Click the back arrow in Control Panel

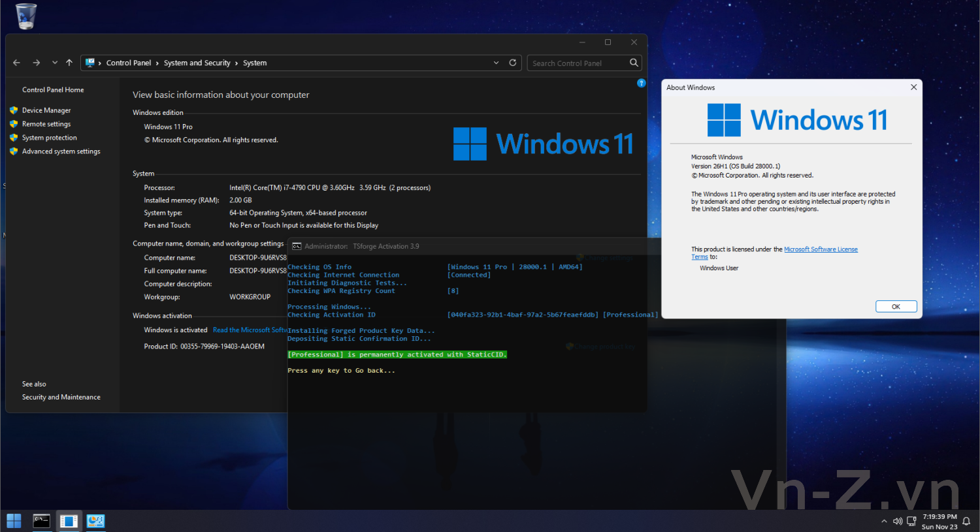(x=16, y=63)
